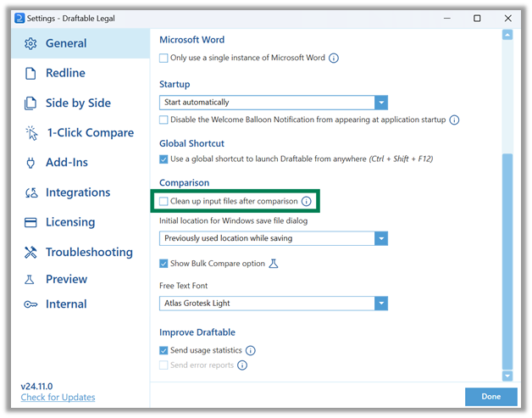Click the Troubleshooting tools icon
Viewport: 532px width, 418px height.
30,252
